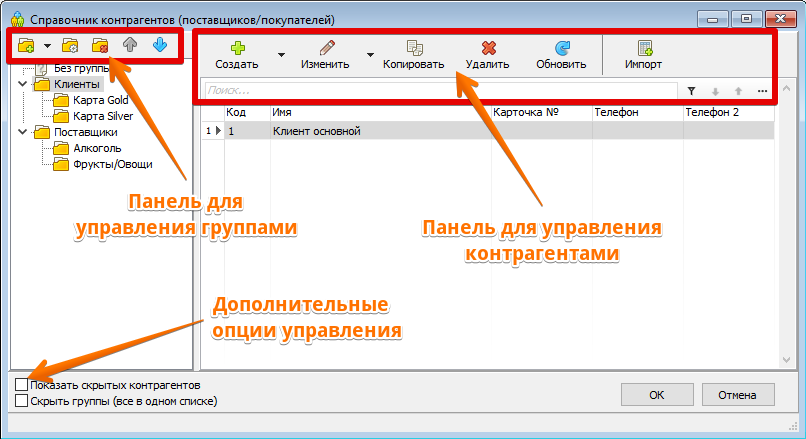
Task: Minimize the Справочник контрагентов window
Action: (x=712, y=19)
